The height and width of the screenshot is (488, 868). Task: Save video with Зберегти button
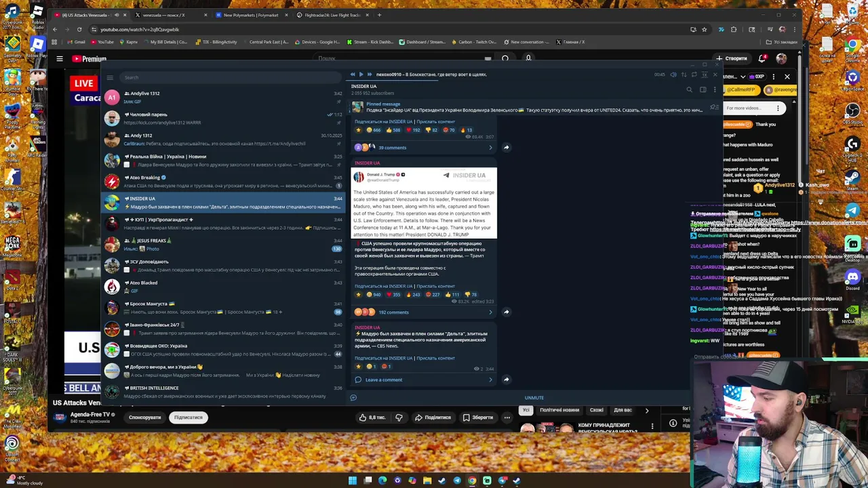click(478, 418)
